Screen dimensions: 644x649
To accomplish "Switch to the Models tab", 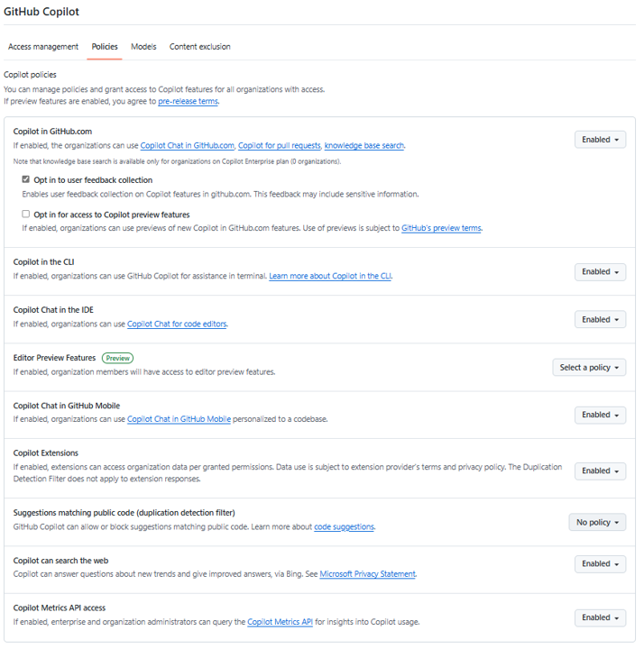I will pos(143,47).
